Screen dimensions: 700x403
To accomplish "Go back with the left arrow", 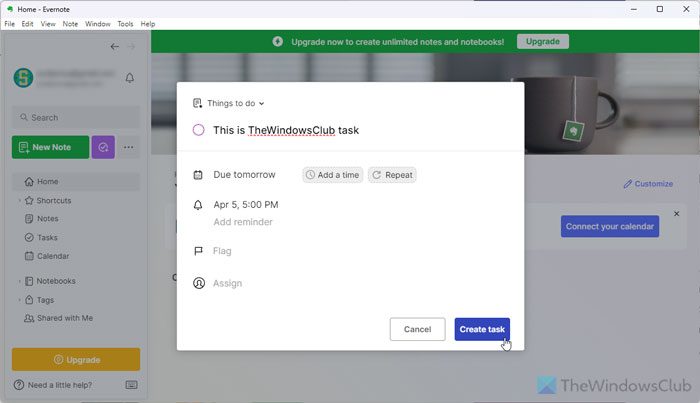I will 115,46.
